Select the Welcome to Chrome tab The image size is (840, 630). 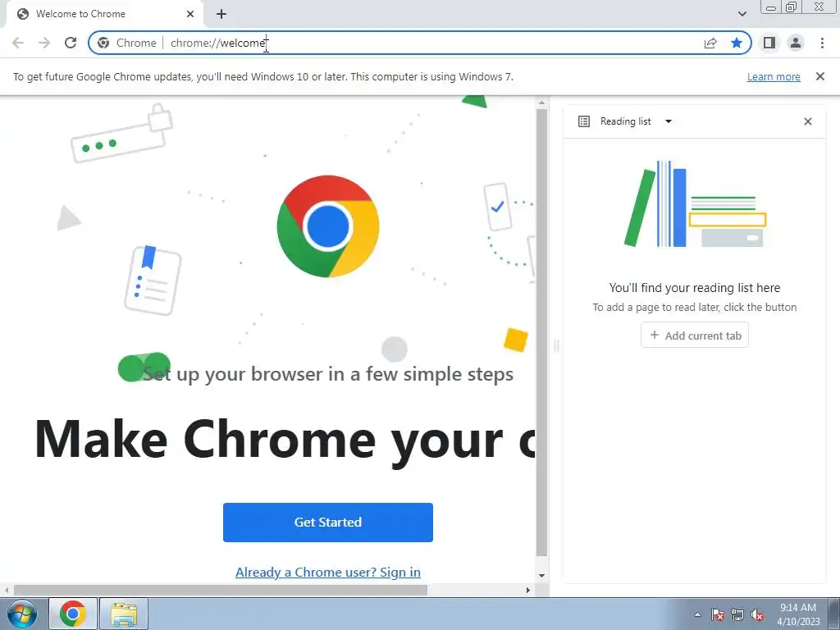coord(104,14)
